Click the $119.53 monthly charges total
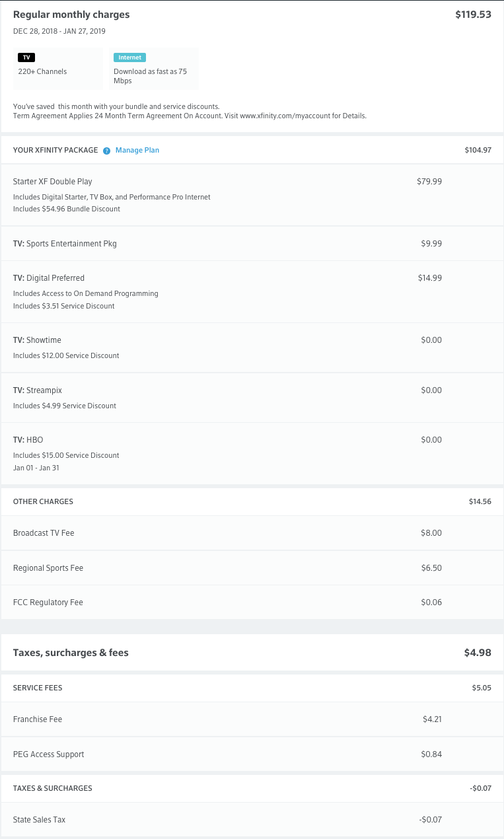The image size is (504, 839). 473,15
